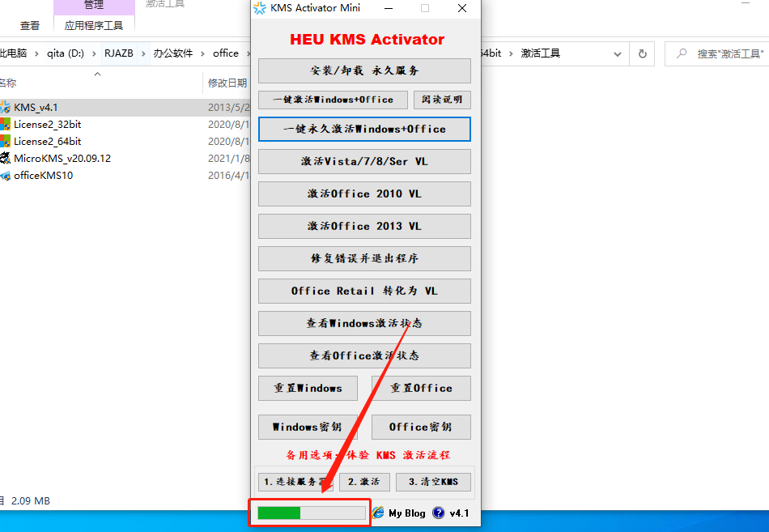Select the License2_64bit file name
769x532 pixels.
[x=47, y=142]
